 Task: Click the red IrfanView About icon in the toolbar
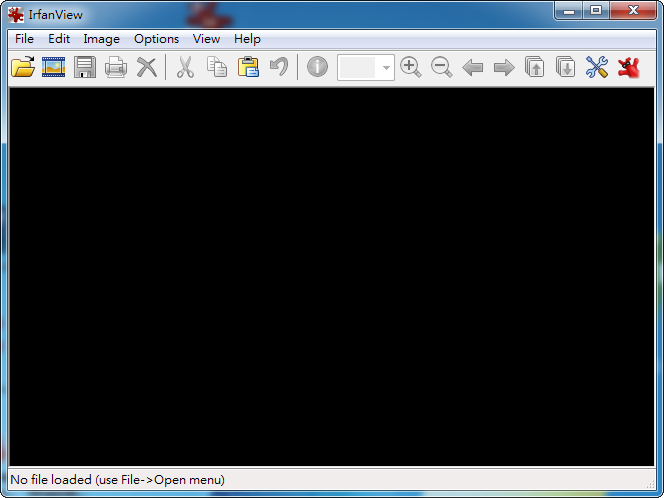pyautogui.click(x=628, y=67)
